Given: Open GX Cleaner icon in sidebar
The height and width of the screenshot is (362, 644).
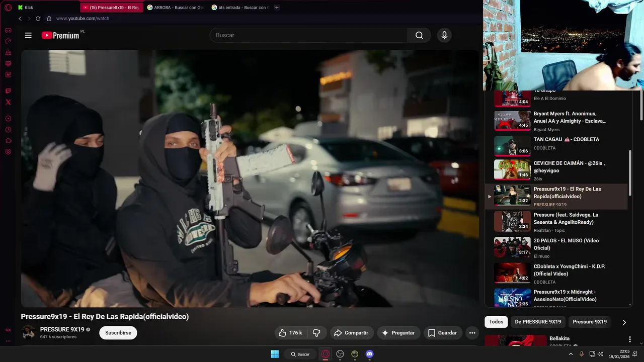Looking at the screenshot, I should pyautogui.click(x=8, y=53).
